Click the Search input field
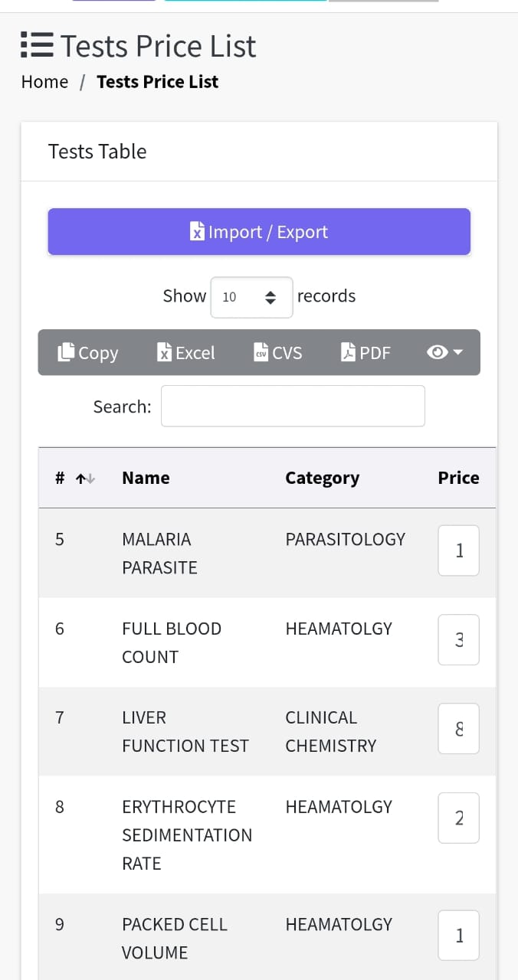This screenshot has height=980, width=518. [x=293, y=406]
